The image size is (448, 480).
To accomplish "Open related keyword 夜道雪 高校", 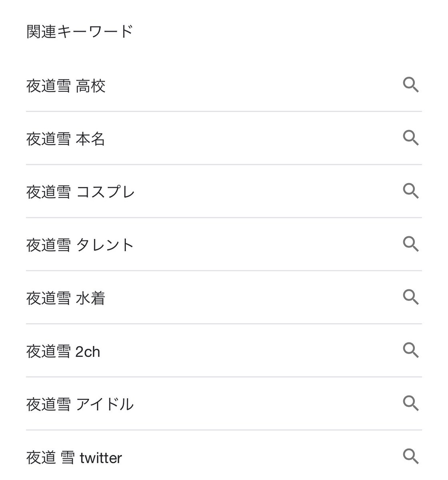I will 66,86.
